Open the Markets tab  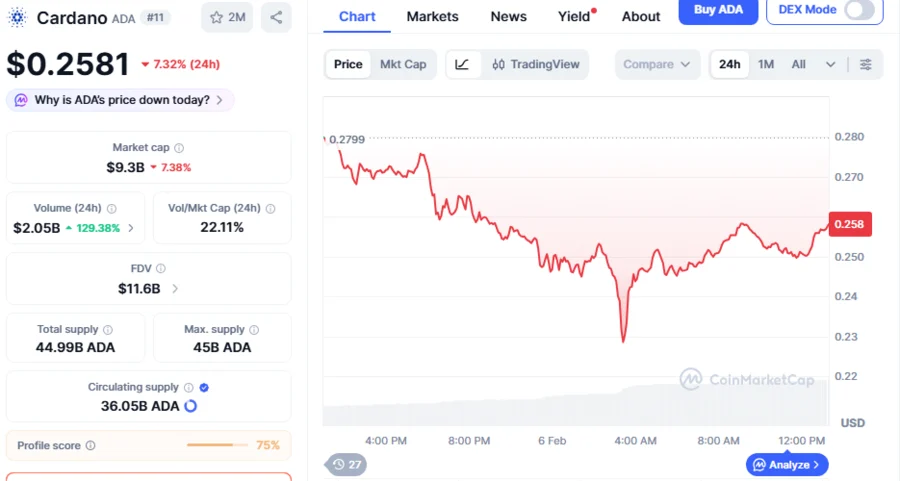pos(432,16)
